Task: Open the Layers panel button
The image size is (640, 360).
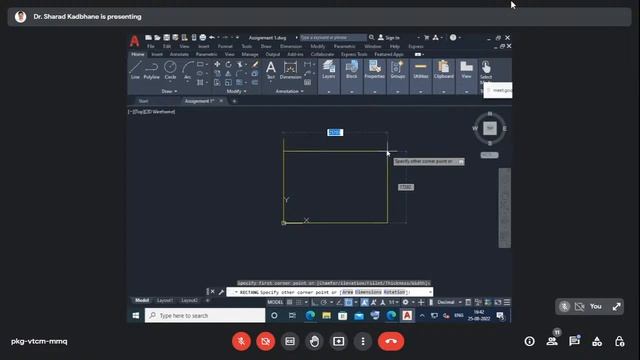Action: coord(329,69)
